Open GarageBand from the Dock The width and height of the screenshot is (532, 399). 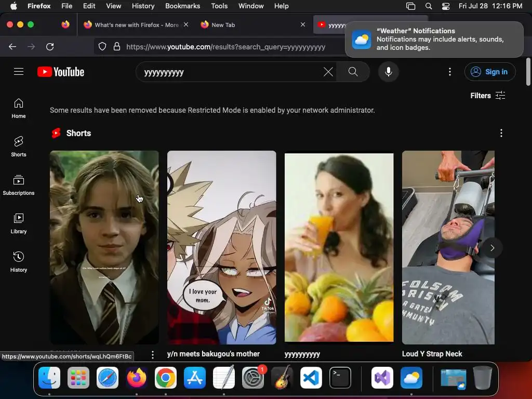coord(282,378)
